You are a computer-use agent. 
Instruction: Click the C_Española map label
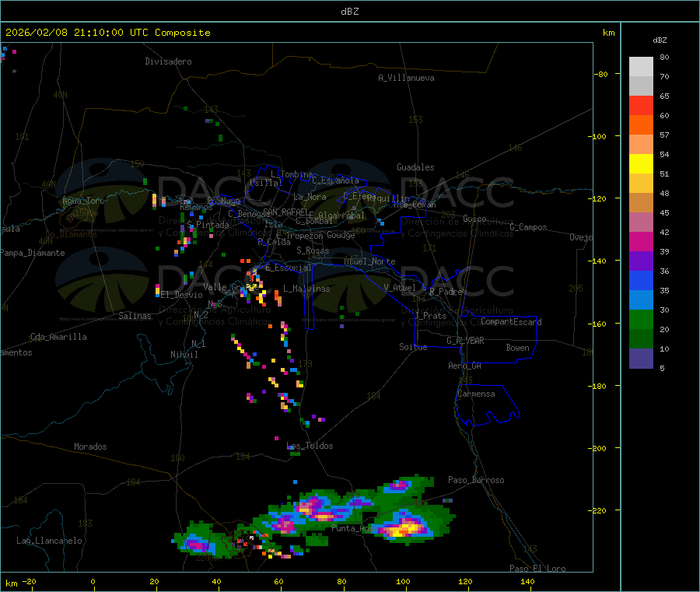[x=335, y=180]
